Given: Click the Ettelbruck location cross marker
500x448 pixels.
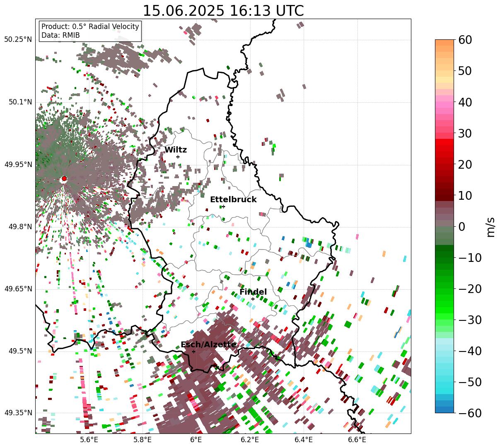Looking at the screenshot, I should (224, 206).
